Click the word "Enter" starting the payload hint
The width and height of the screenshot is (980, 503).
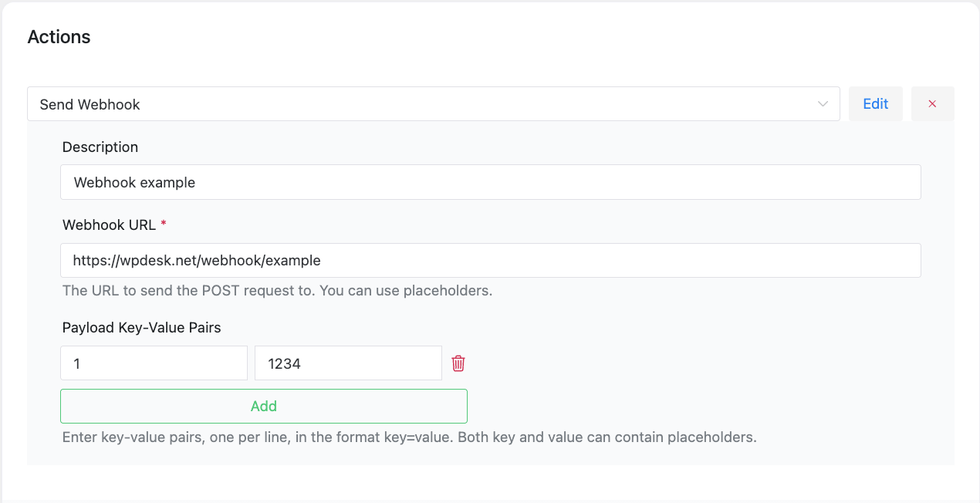click(79, 437)
